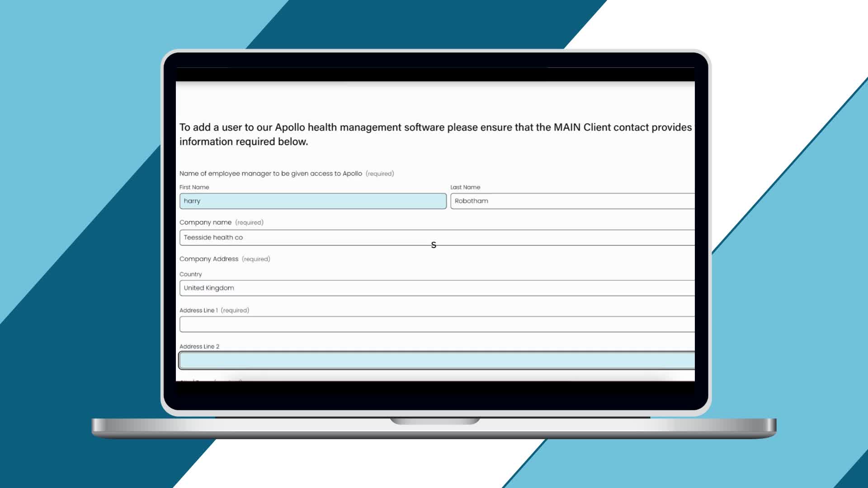Click the Apollo health management instruction heading
Image resolution: width=868 pixels, height=488 pixels.
coord(435,134)
